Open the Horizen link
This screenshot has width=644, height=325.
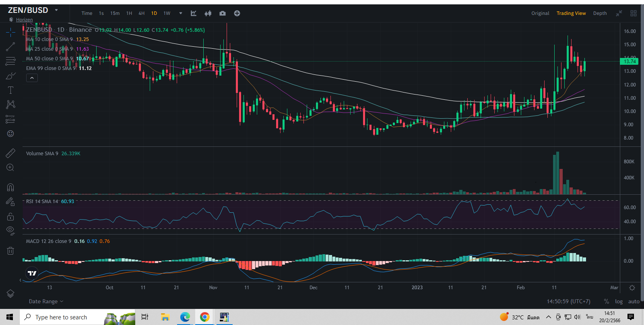[25, 20]
